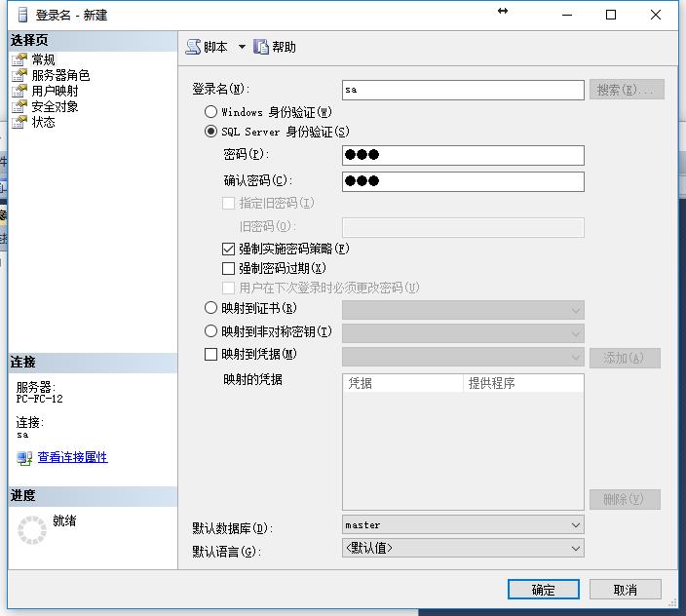Click the icon beside 常规
Screen dimensions: 686x616
tap(19, 59)
